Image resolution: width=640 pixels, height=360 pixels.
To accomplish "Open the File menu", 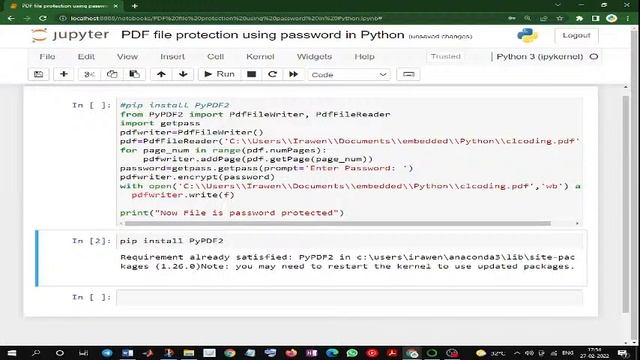I will tap(47, 57).
